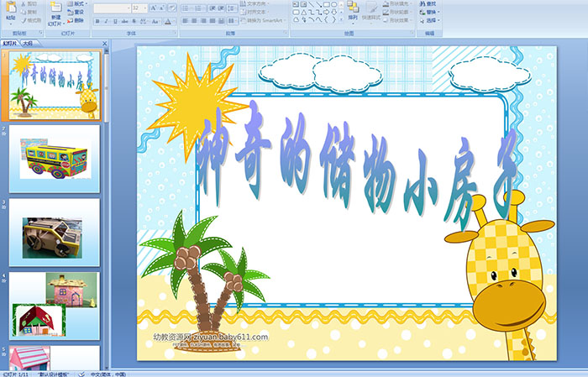
Task: Toggle text Shadow (S) formatting
Action: tap(134, 21)
